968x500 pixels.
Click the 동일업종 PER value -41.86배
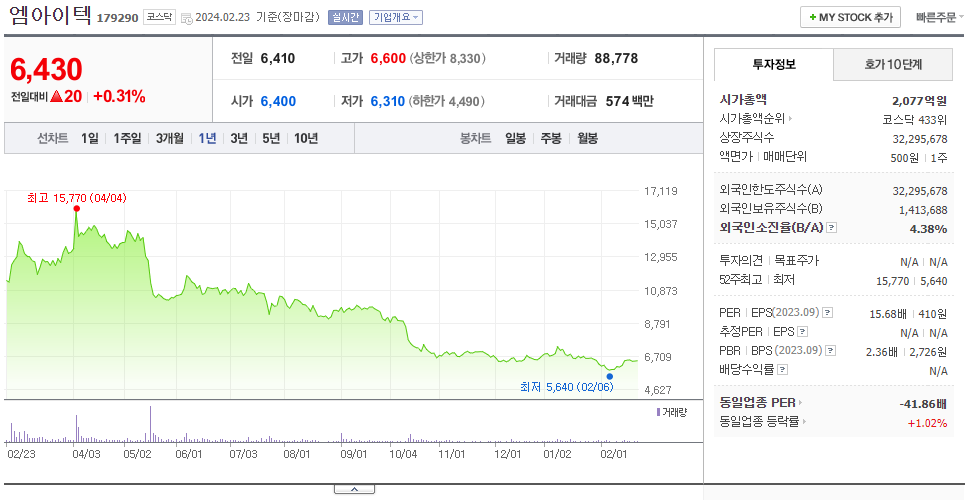pos(924,404)
